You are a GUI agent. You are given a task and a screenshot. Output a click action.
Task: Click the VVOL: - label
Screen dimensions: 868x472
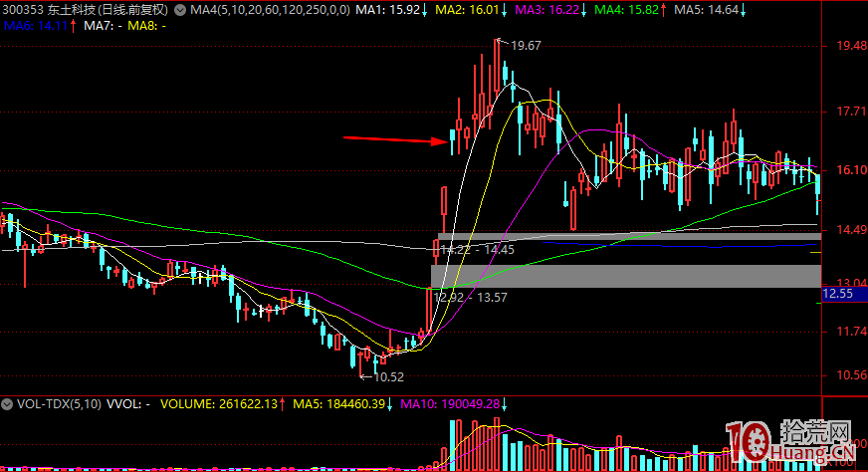click(x=127, y=404)
